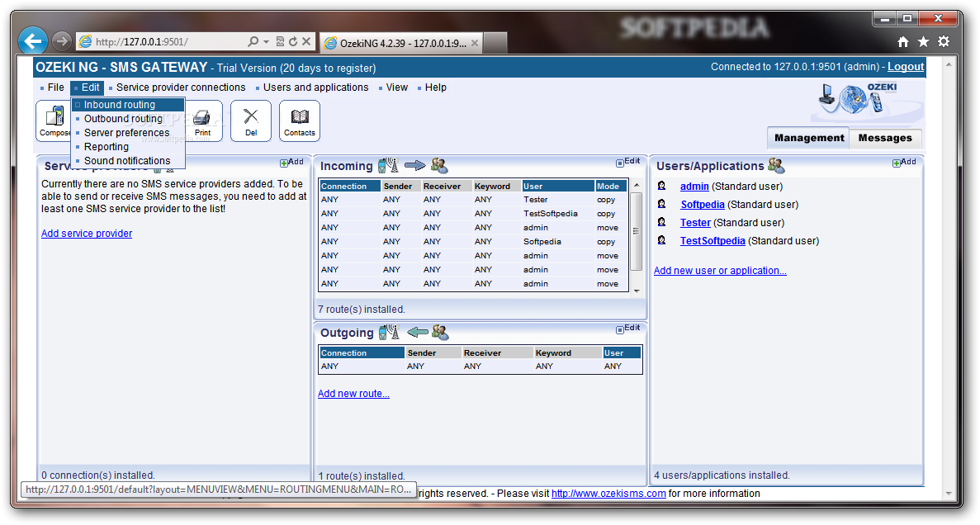Click user icon beside Softpedia
The image size is (980, 525).
point(662,204)
